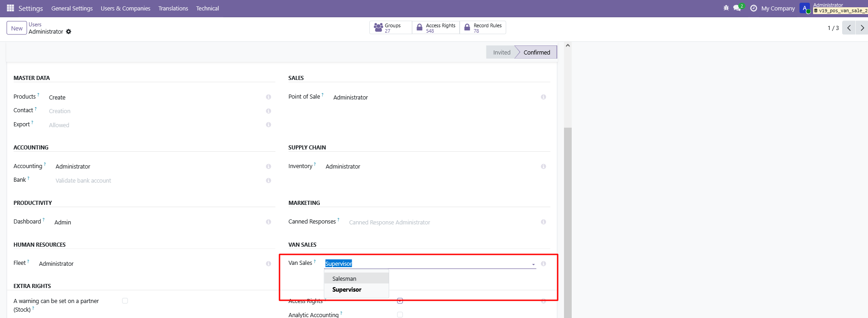Open the Users & Companies menu

(x=125, y=8)
